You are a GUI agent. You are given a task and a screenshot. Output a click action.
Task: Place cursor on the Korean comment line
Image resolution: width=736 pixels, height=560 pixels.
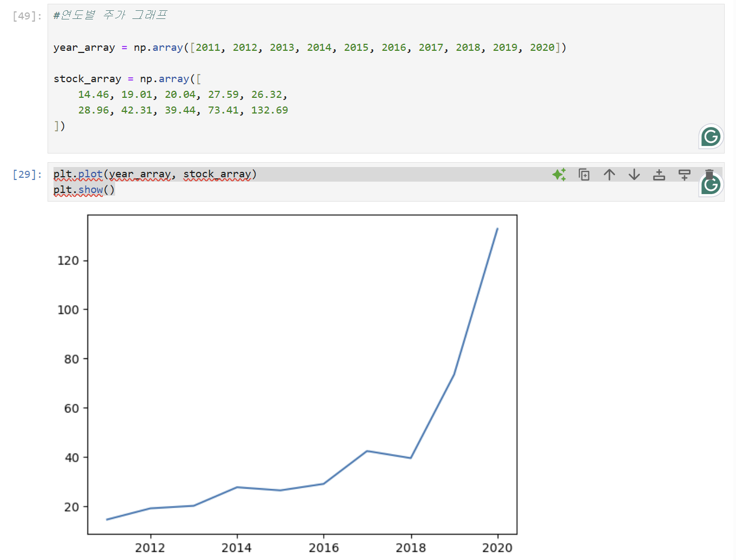pyautogui.click(x=110, y=15)
